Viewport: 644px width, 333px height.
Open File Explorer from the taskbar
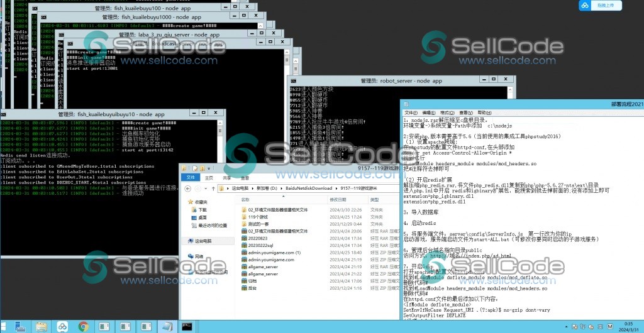click(x=41, y=327)
